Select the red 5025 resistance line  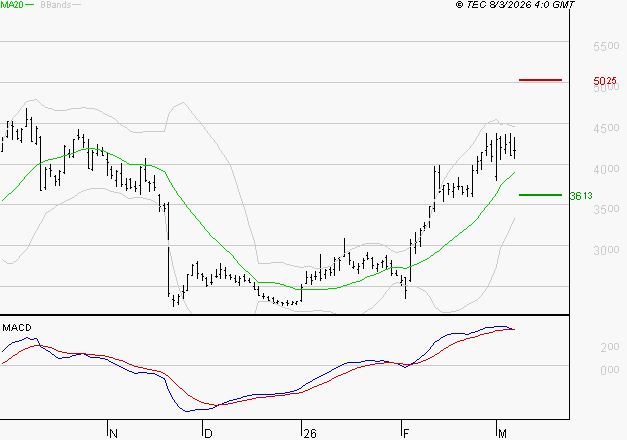(x=540, y=79)
